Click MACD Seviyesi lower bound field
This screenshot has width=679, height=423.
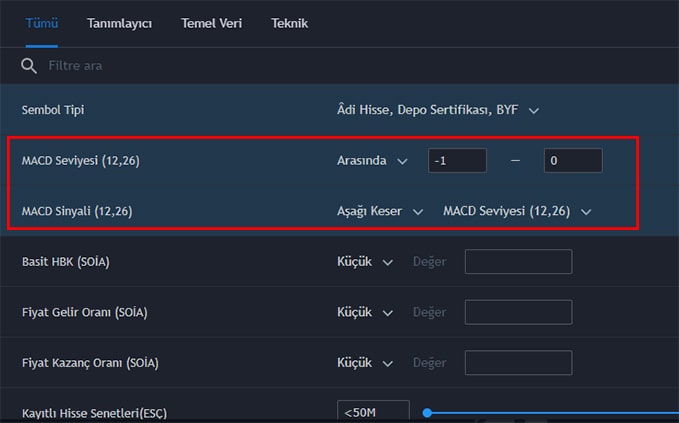457,161
